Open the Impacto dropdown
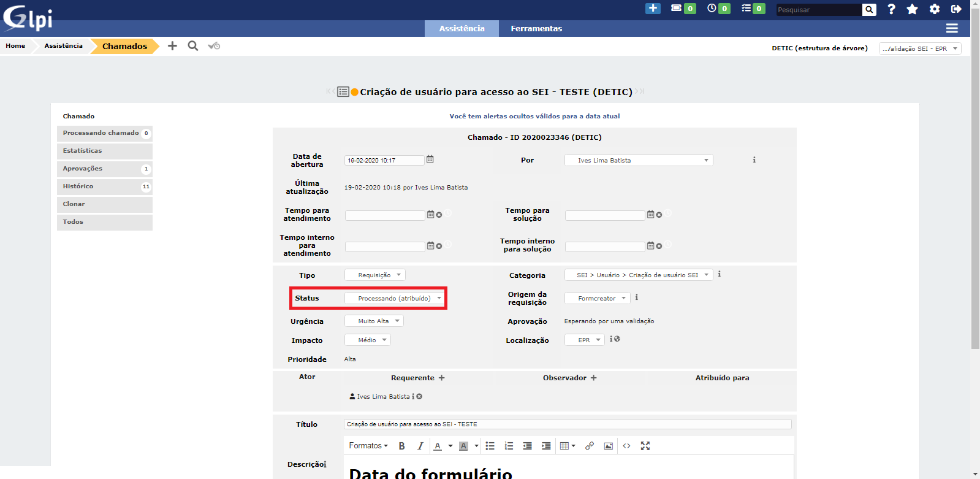 (x=367, y=340)
